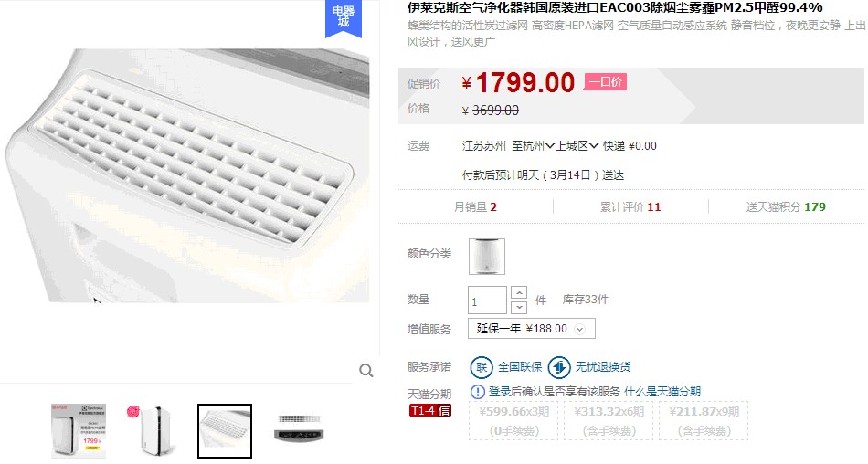
Task: Decrease quantity with the down arrow
Action: coord(519,307)
